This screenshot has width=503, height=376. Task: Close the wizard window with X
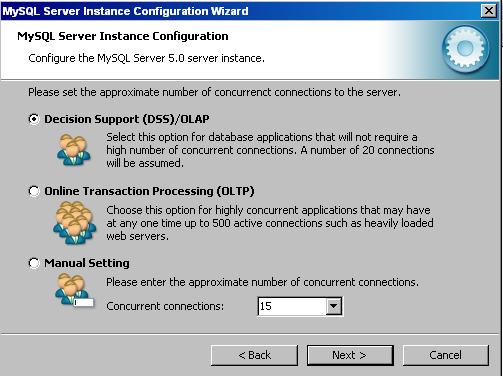coord(489,11)
